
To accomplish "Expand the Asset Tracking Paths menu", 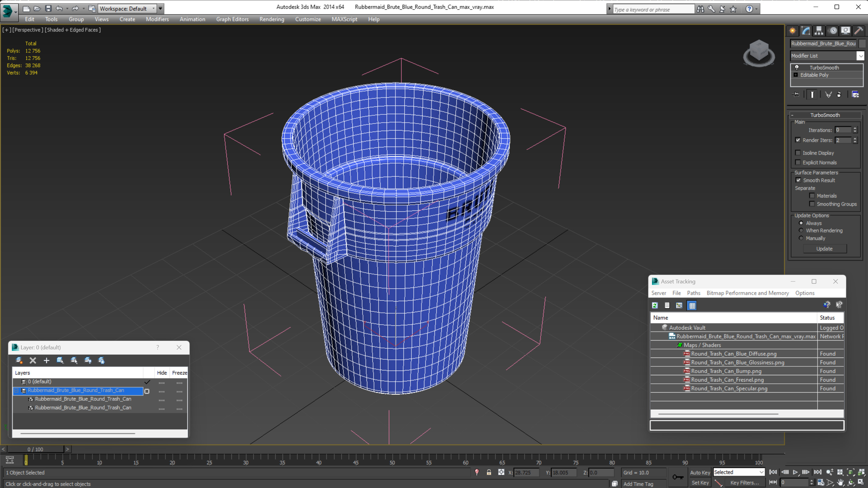I will [x=693, y=292].
